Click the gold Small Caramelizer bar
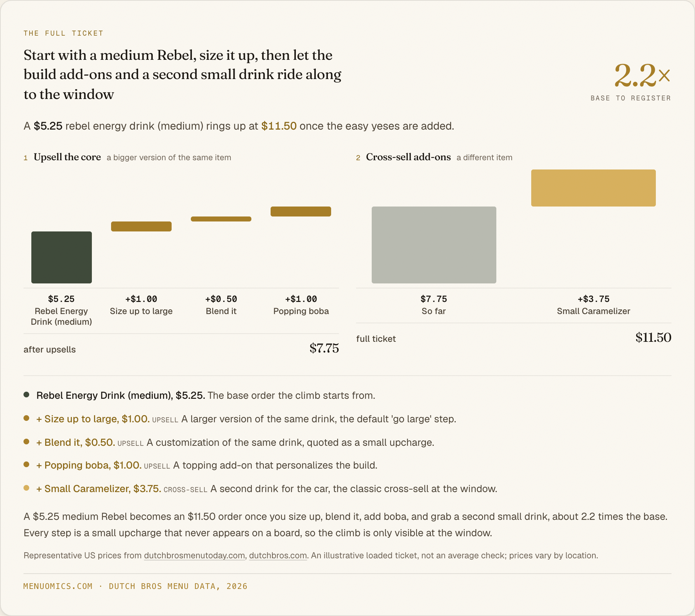This screenshot has height=616, width=695. coord(594,188)
